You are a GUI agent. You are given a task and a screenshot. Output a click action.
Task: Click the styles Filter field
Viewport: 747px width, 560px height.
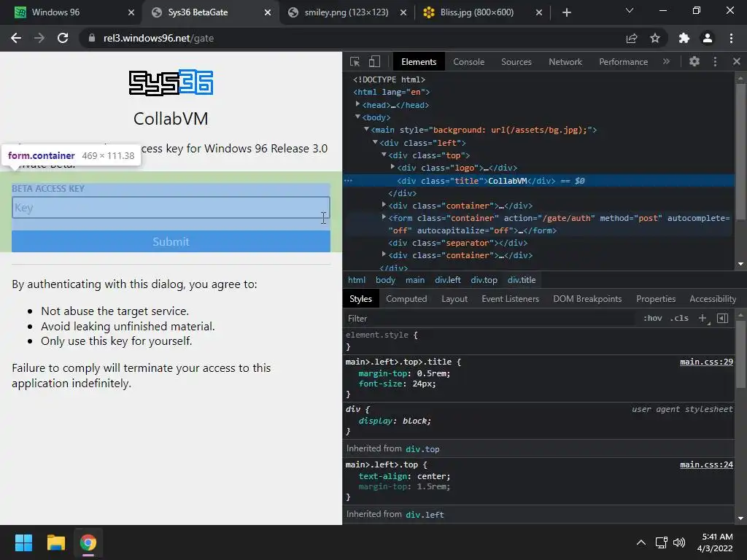[x=491, y=318]
